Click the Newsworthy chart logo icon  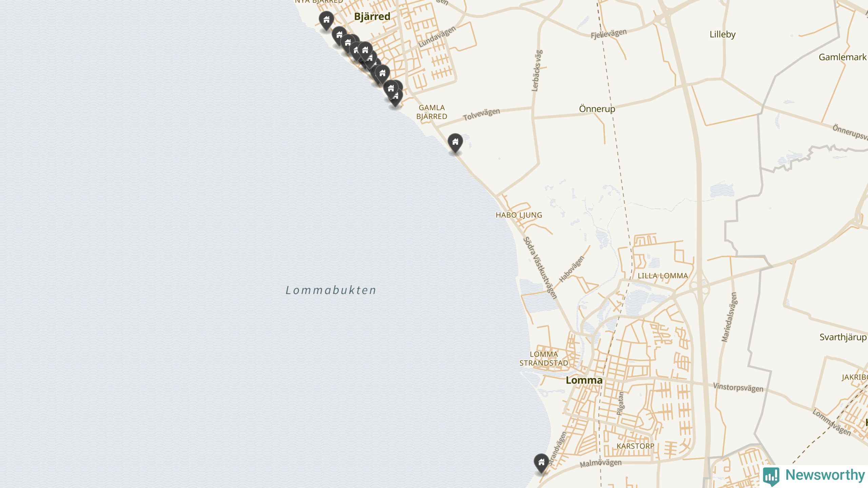pos(771,476)
